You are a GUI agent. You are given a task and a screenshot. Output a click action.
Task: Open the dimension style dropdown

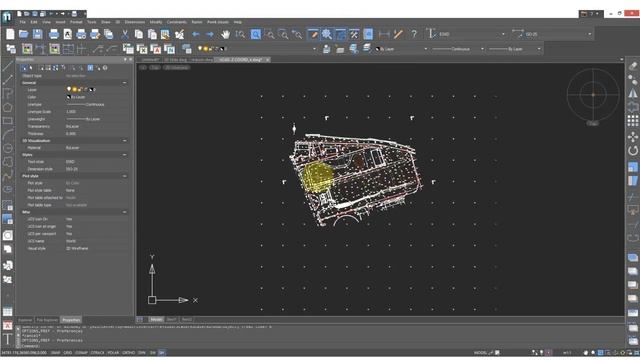[x=589, y=34]
